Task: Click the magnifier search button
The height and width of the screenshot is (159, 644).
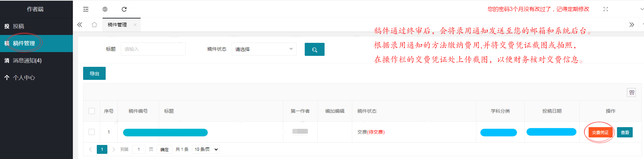Action: pyautogui.click(x=314, y=49)
